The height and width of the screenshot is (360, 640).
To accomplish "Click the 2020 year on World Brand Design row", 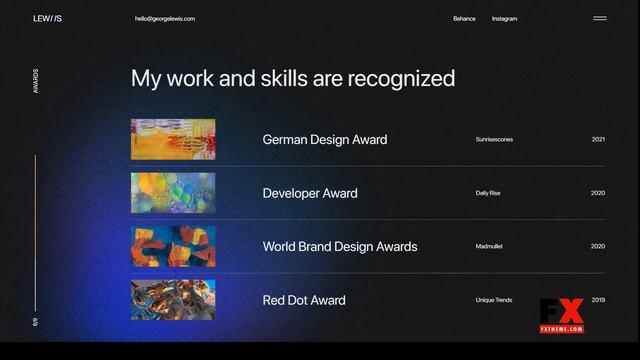I will point(598,246).
